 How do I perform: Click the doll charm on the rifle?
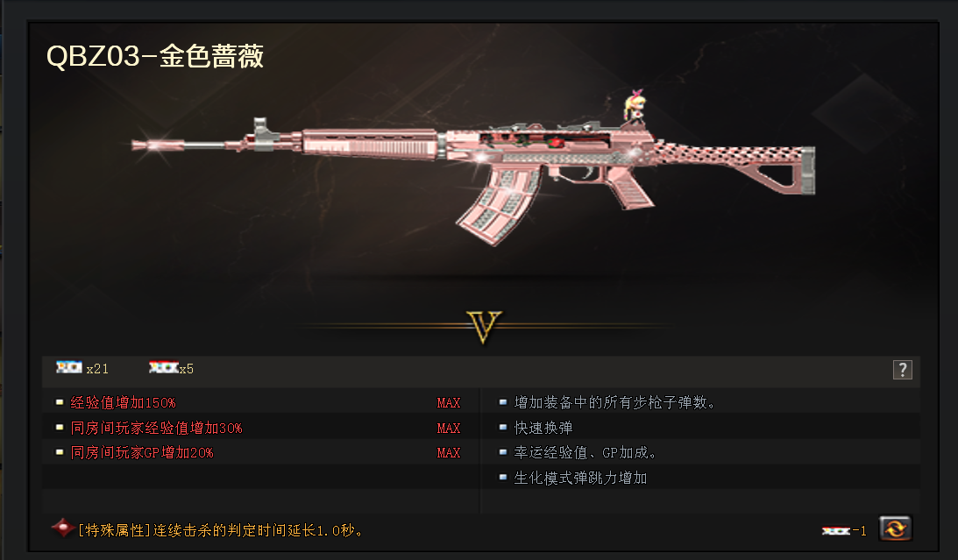click(x=635, y=106)
